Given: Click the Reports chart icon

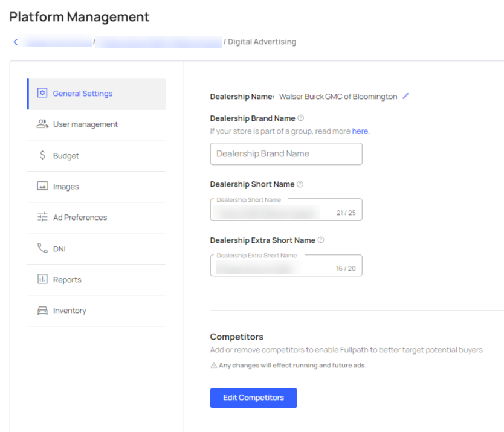Looking at the screenshot, I should [42, 279].
